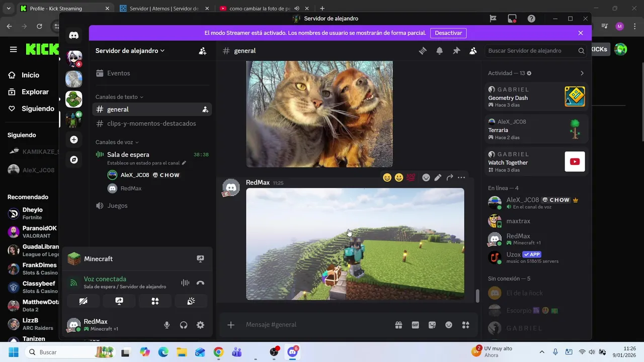Open Terraria activity card
This screenshot has height=362, width=644.
tap(536, 129)
